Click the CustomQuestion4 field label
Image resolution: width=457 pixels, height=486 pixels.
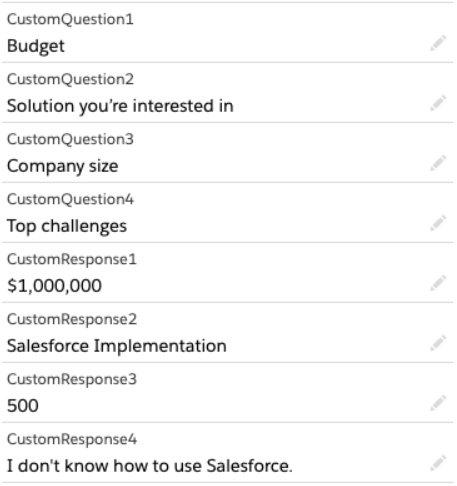[70, 199]
